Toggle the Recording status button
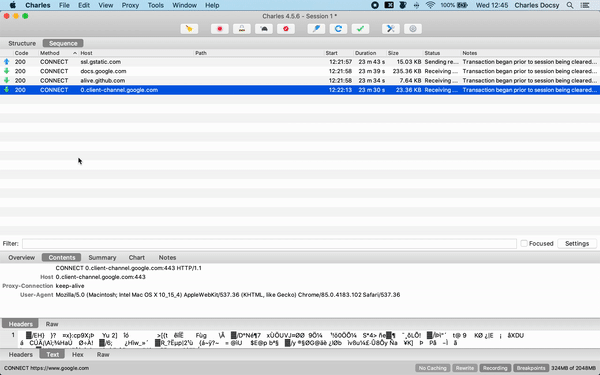Screen dimensions: 600x375 [x=495, y=368]
